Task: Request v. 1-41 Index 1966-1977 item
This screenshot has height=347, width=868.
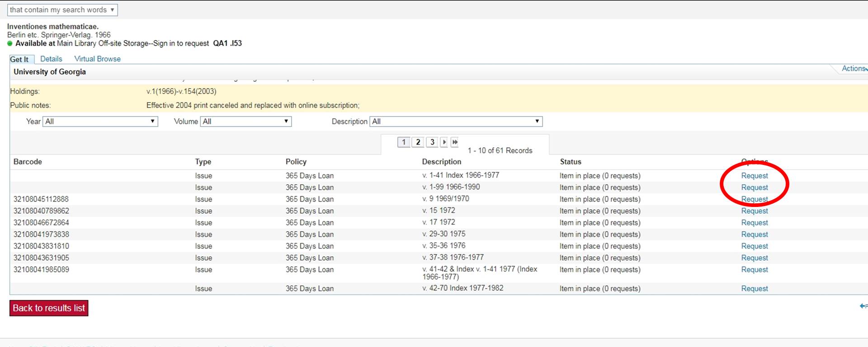Action: coord(754,176)
